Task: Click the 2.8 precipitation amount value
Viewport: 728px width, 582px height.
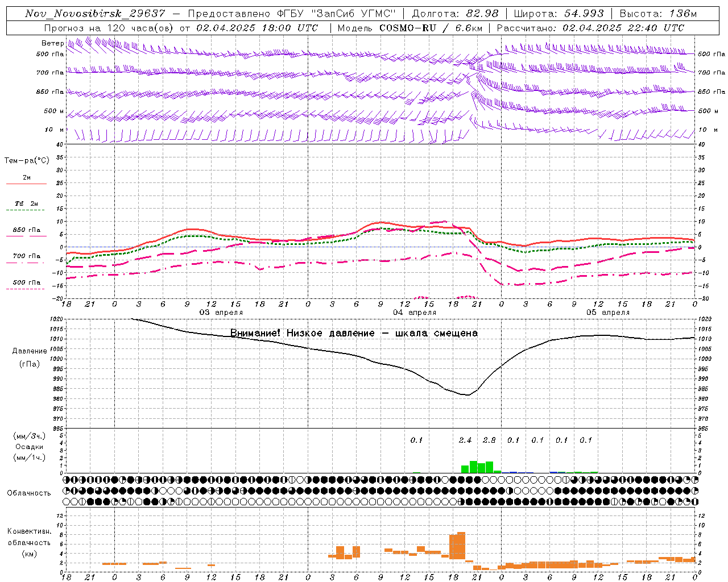Action: coord(489,440)
